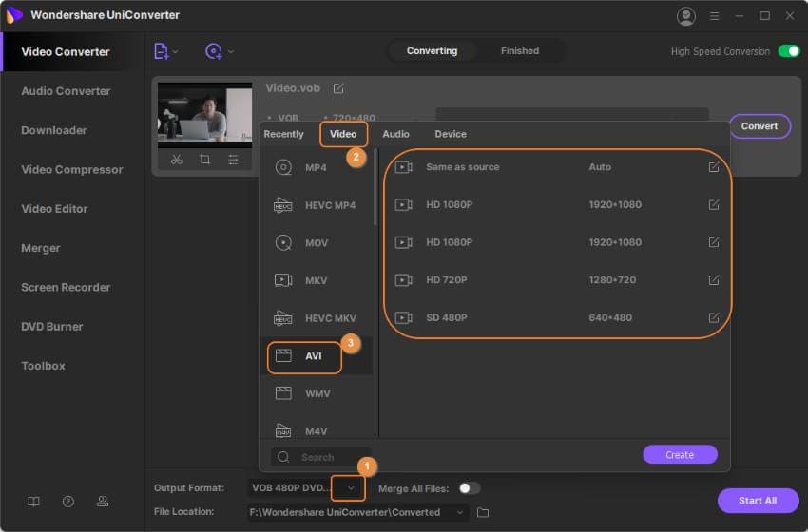808x532 pixels.
Task: Open Toolbox in the sidebar
Action: pyautogui.click(x=44, y=366)
